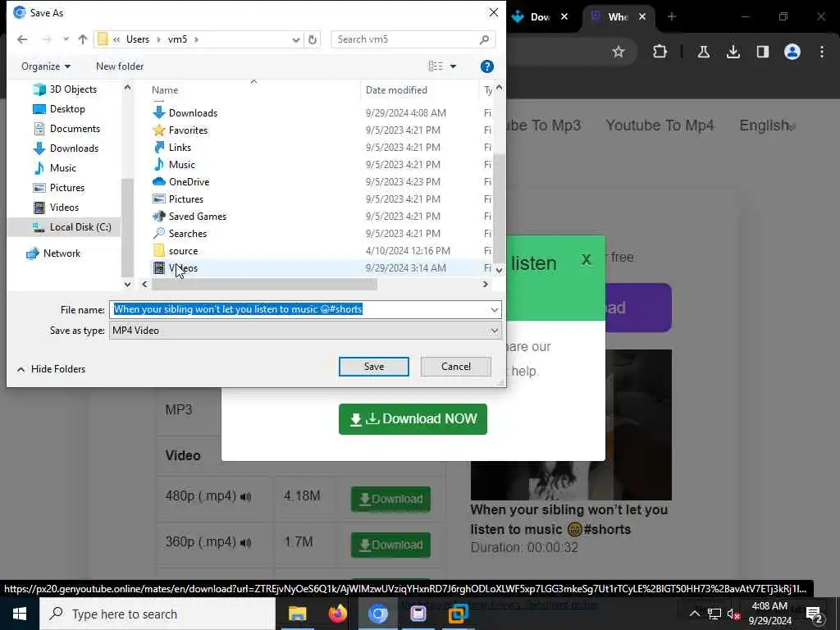This screenshot has height=630, width=840.
Task: Switch to Chrome taskbar icon
Action: click(377, 614)
